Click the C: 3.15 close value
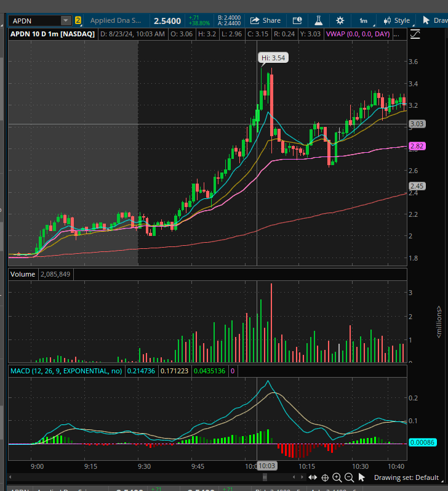The height and width of the screenshot is (491, 448). point(258,34)
